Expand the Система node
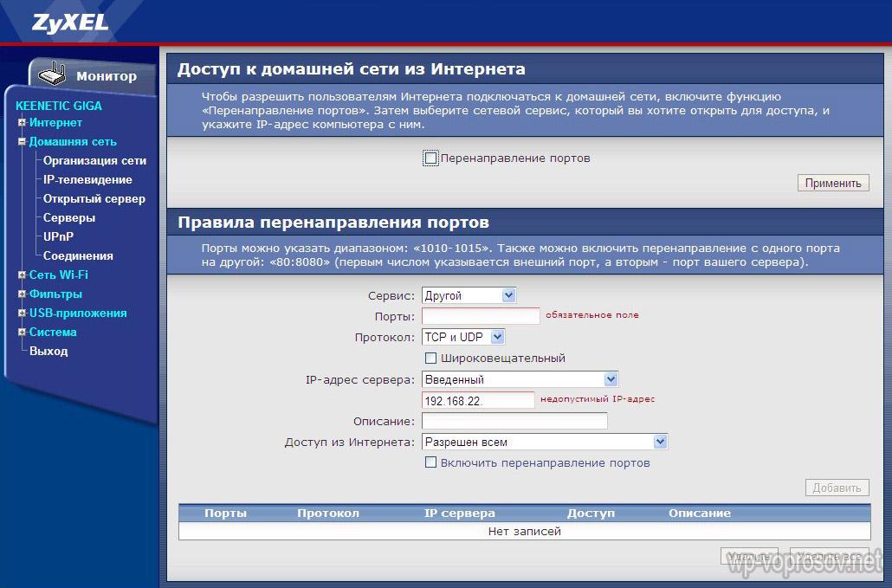The width and height of the screenshot is (892, 588). (22, 332)
